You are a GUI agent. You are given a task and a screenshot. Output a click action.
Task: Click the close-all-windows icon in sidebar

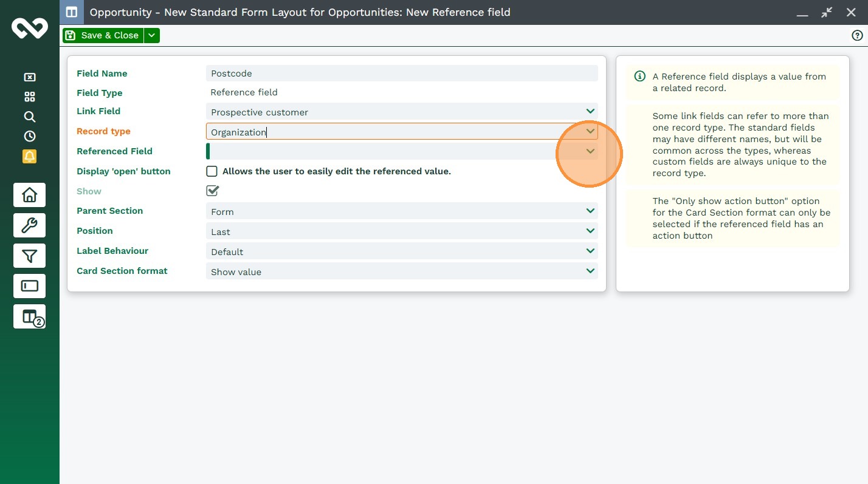pyautogui.click(x=29, y=77)
